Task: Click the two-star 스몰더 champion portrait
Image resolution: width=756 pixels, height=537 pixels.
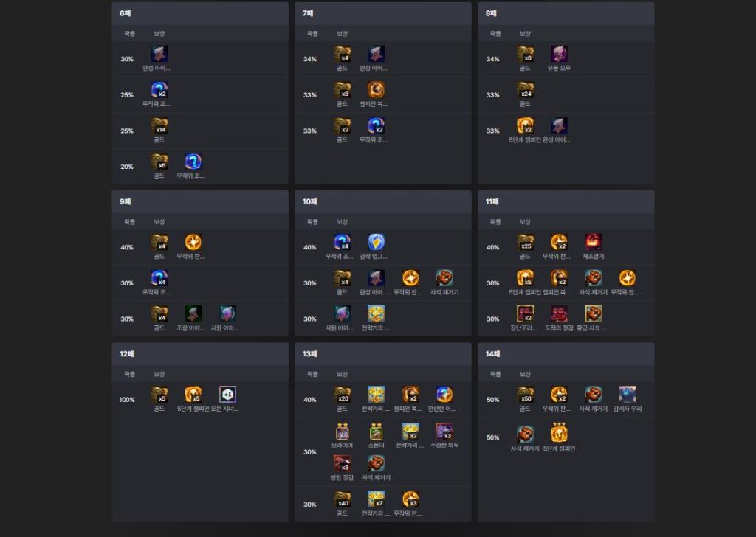Action: tap(376, 431)
